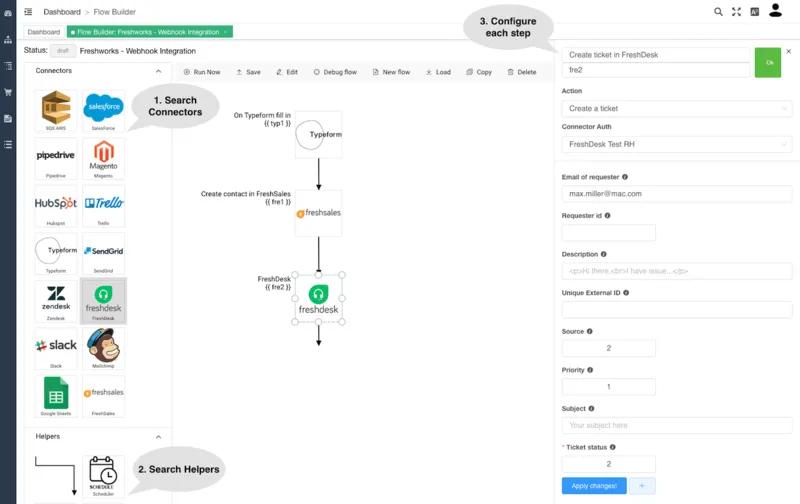Click the arrow flow helper icon
This screenshot has width=800, height=504.
pyautogui.click(x=56, y=476)
